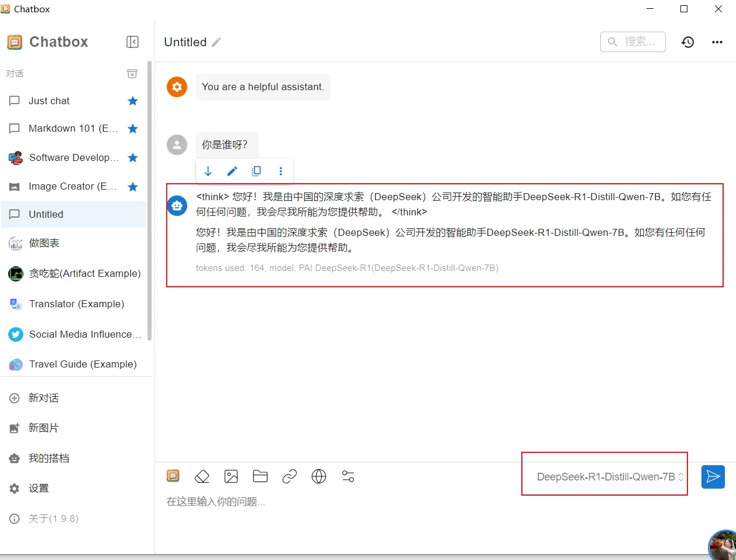Toggle the star on Image Creator

[133, 187]
